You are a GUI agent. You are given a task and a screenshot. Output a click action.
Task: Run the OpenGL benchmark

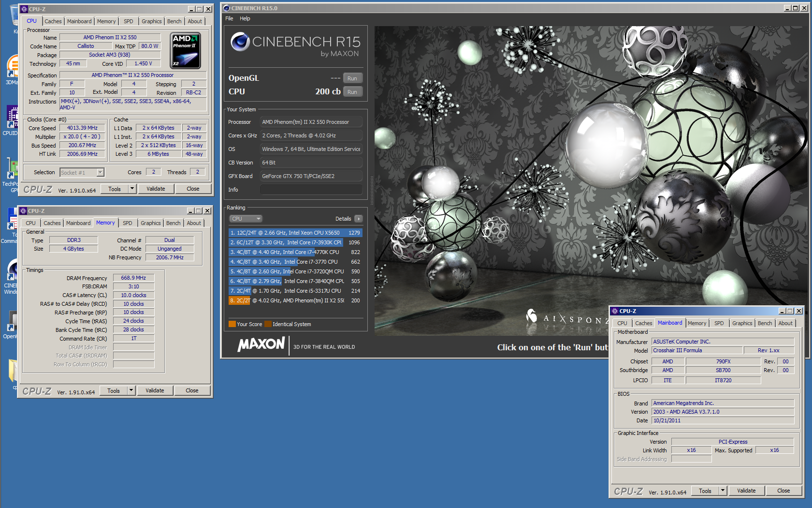[x=352, y=78]
